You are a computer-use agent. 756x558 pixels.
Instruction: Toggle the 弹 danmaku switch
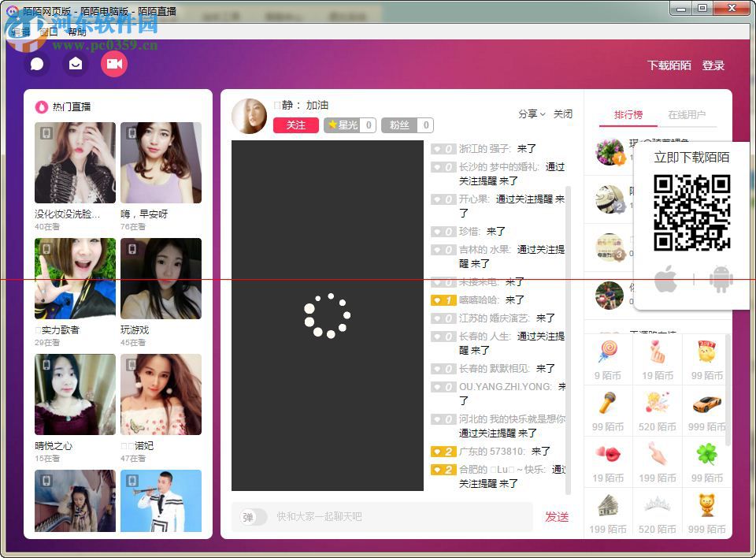[253, 517]
